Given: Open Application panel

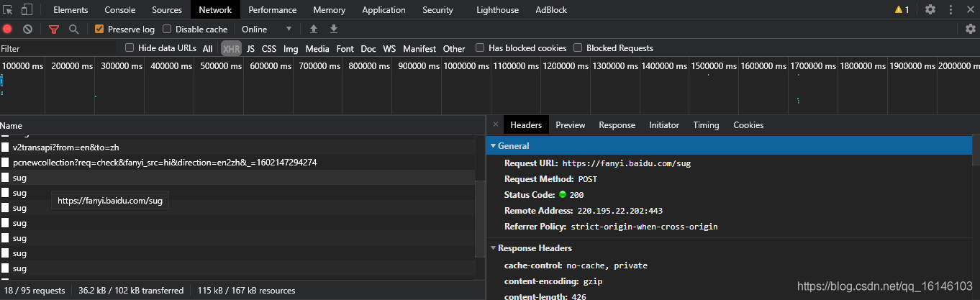Looking at the screenshot, I should (x=384, y=10).
